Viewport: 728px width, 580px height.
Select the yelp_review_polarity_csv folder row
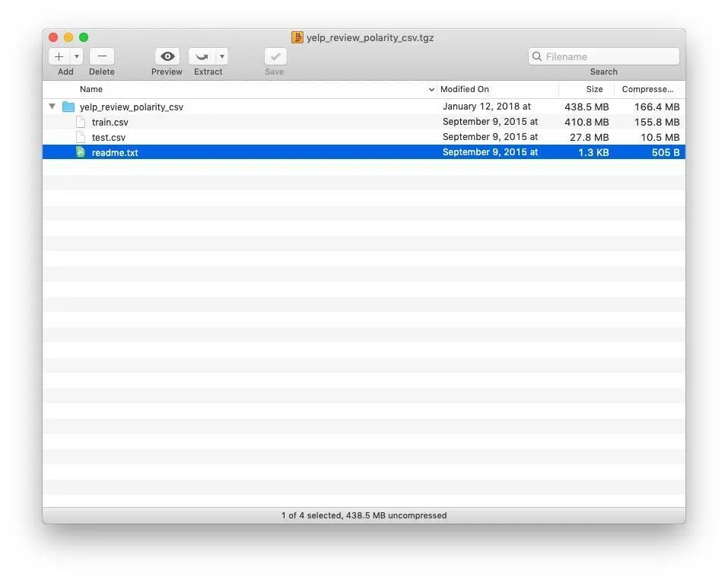point(364,107)
